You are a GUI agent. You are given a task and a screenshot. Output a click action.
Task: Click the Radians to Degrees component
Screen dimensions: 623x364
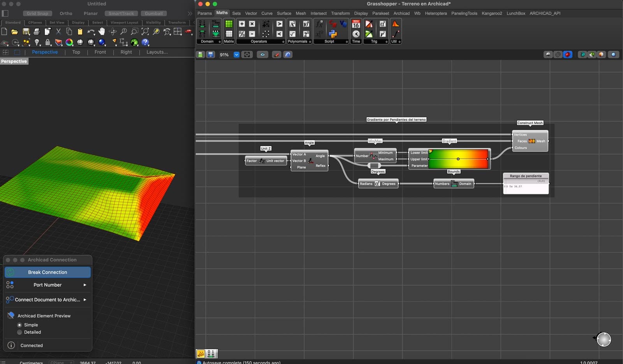click(378, 184)
